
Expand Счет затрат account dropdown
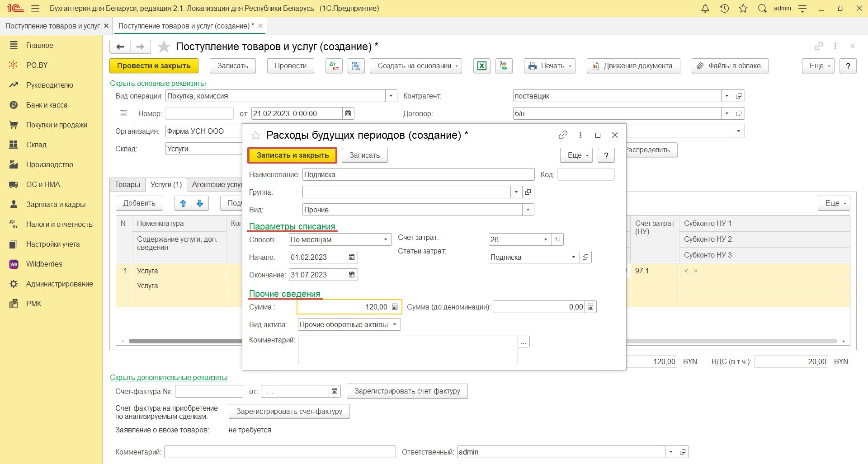[546, 239]
